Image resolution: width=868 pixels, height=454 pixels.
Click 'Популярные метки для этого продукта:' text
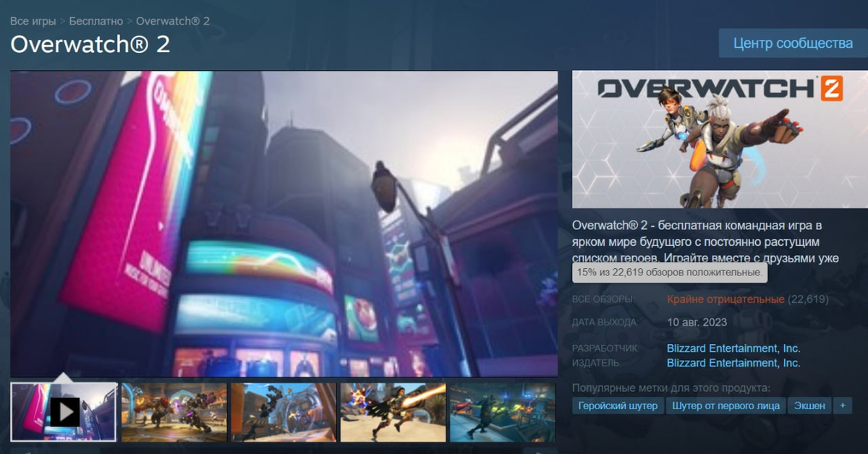[671, 387]
